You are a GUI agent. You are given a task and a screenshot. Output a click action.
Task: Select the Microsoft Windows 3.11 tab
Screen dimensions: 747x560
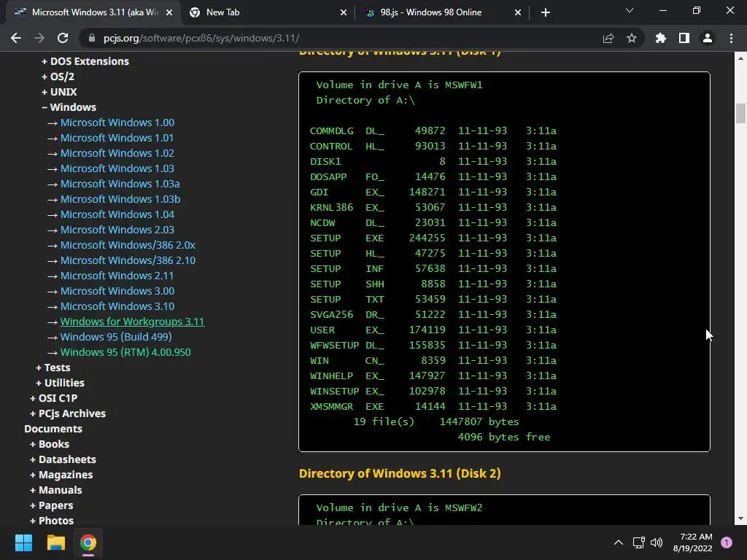coord(93,12)
